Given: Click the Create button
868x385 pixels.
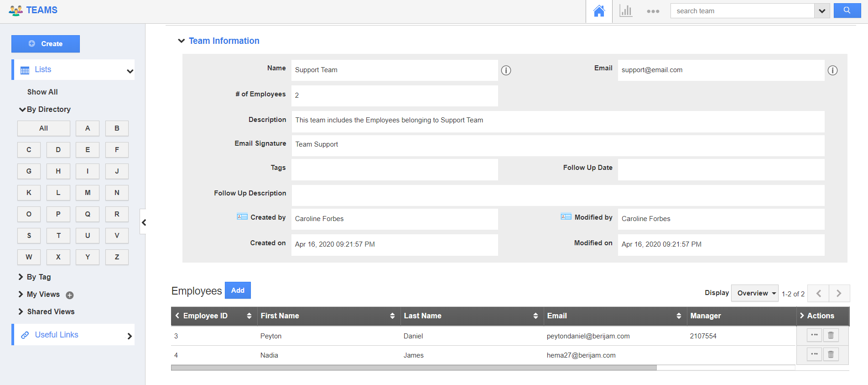Looking at the screenshot, I should pos(46,44).
